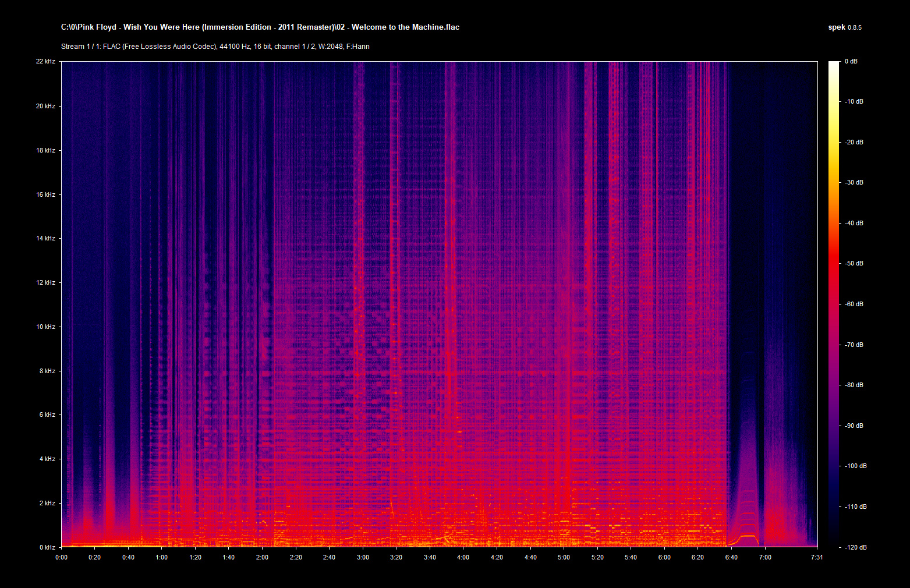Select the 5:00 time marker
Screen dimensions: 910x588
[564, 557]
